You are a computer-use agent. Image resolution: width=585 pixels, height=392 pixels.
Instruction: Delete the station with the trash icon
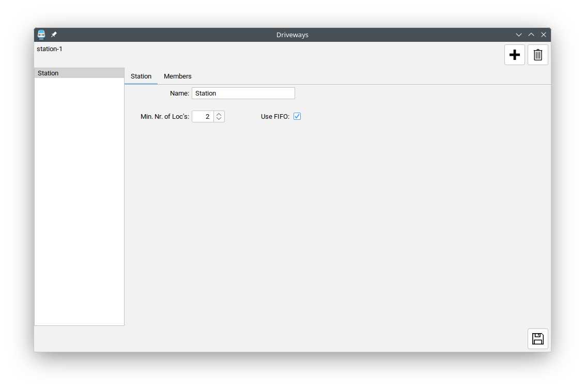pos(537,55)
